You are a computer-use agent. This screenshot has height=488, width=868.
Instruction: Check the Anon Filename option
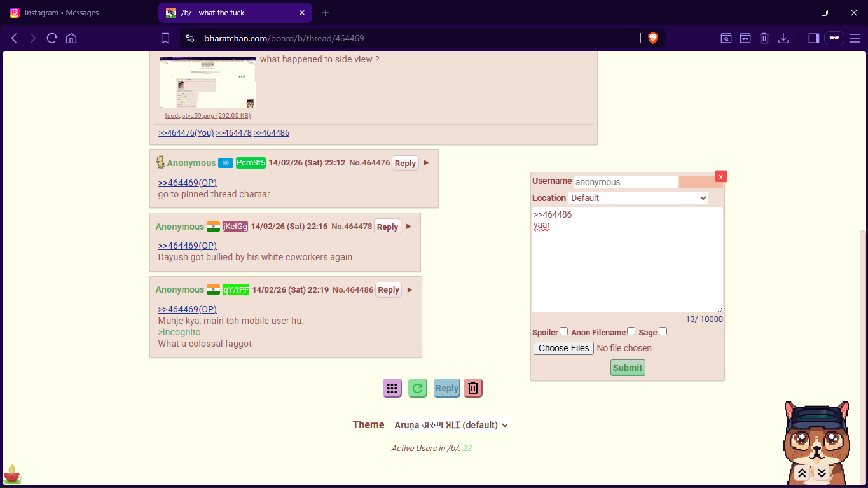point(631,331)
